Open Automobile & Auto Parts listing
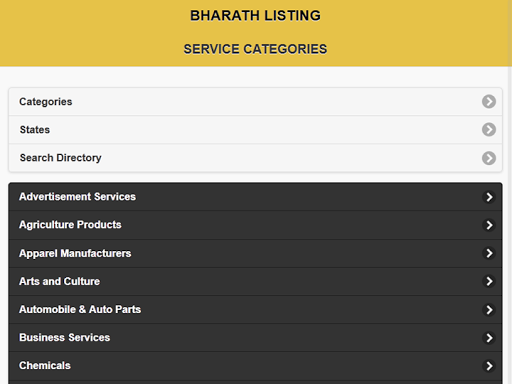Image resolution: width=512 pixels, height=384 pixels. (255, 309)
